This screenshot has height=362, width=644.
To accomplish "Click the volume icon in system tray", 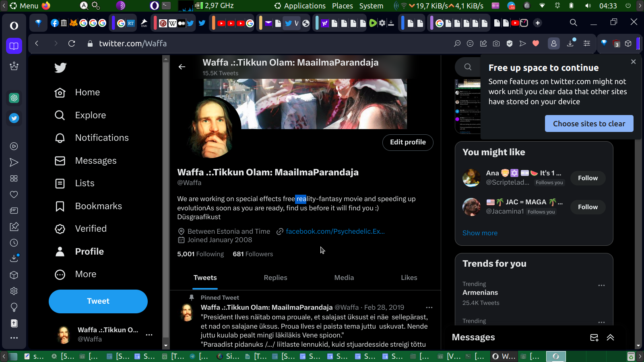I will point(588,6).
